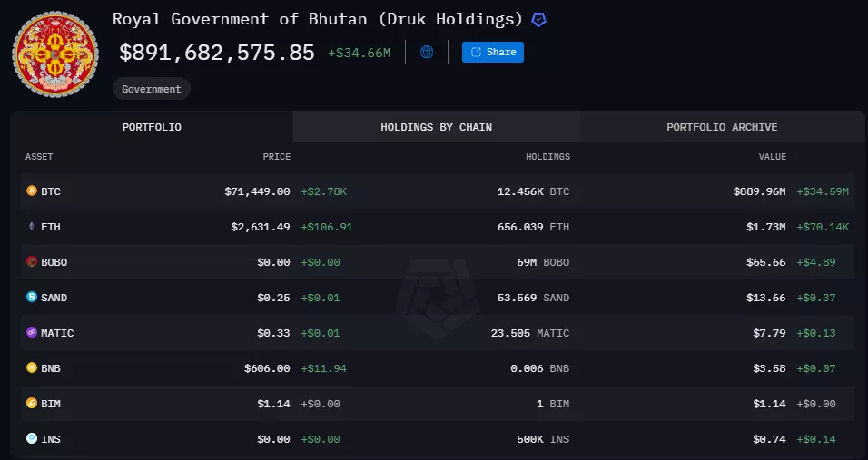
Task: Click the BIM token icon
Action: point(32,404)
